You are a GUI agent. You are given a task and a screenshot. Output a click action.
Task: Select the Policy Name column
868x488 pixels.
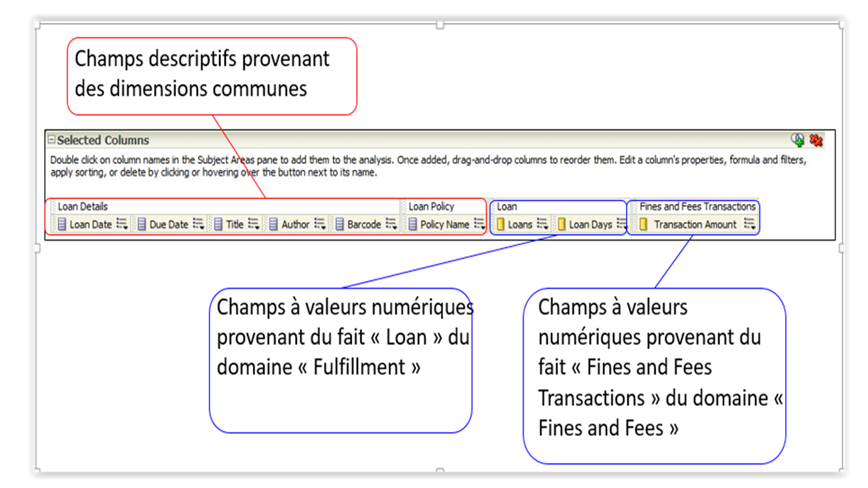click(445, 224)
